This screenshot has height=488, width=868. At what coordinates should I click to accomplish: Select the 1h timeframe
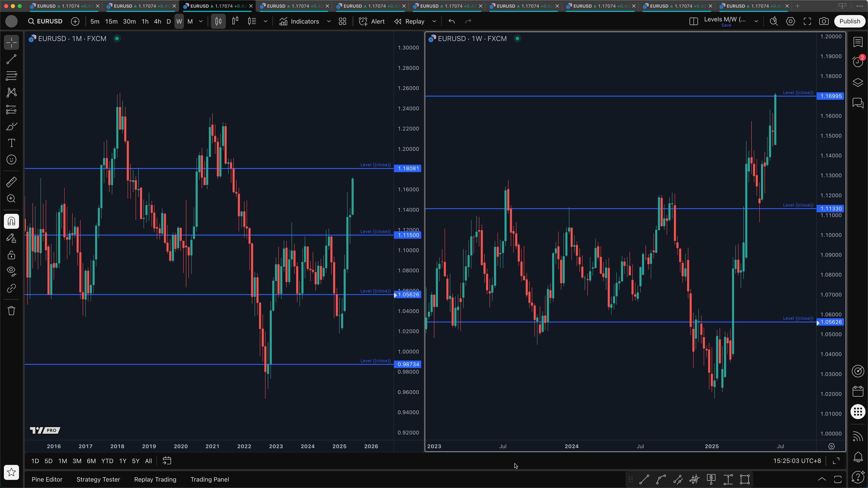pyautogui.click(x=145, y=21)
